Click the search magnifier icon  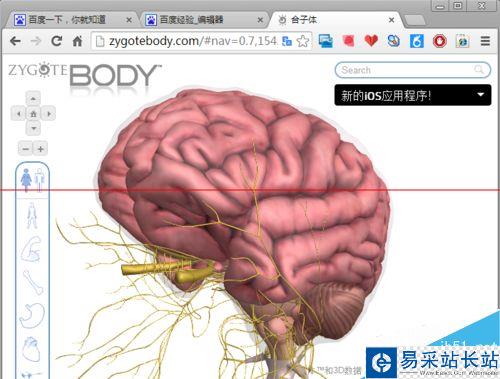pos(479,70)
